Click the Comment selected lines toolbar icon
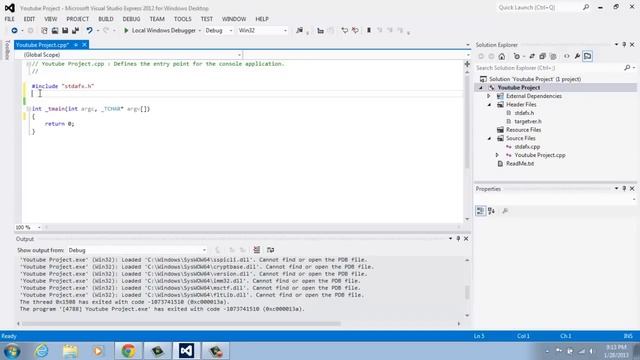 pyautogui.click(x=345, y=31)
